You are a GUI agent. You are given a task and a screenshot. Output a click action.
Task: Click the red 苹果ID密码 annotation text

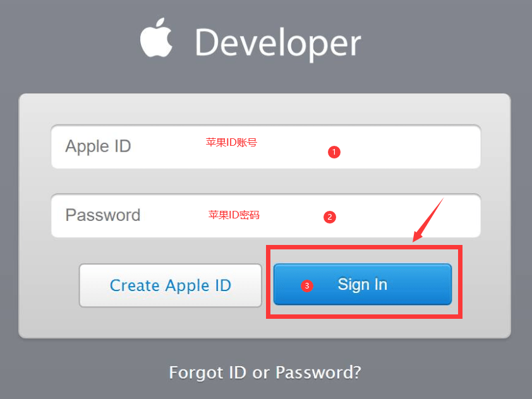(x=234, y=215)
